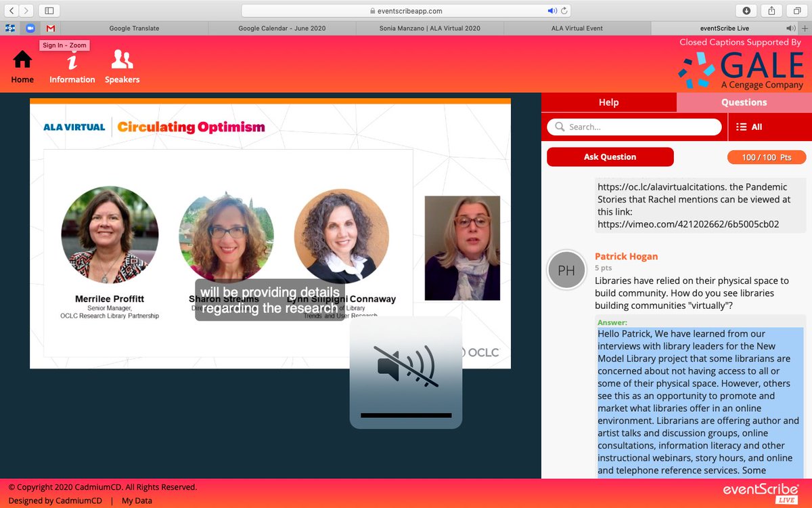Click the 100 / 100 Pts badge
812x508 pixels.
tap(767, 157)
